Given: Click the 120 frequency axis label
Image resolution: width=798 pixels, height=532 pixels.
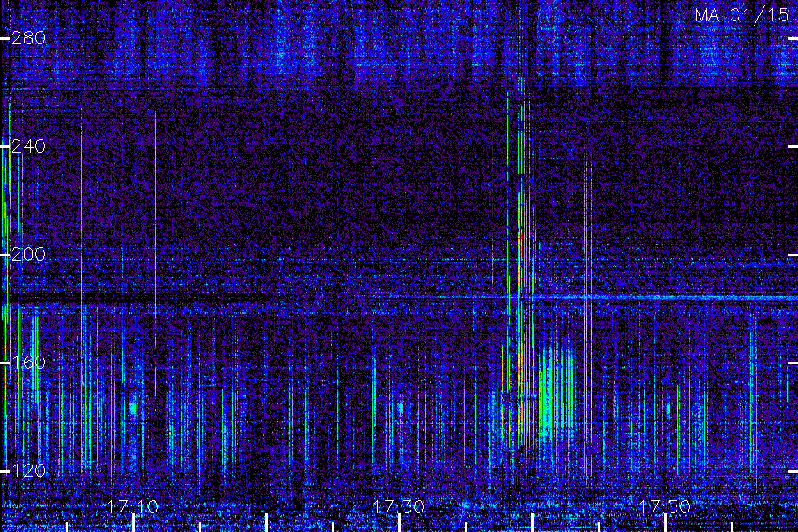Looking at the screenshot, I should coord(28,471).
